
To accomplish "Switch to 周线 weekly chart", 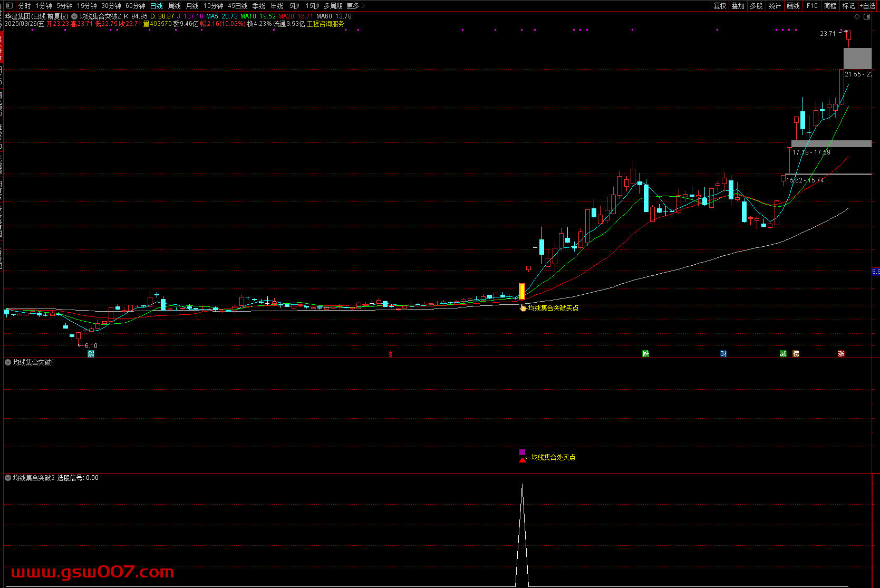I will tap(175, 6).
